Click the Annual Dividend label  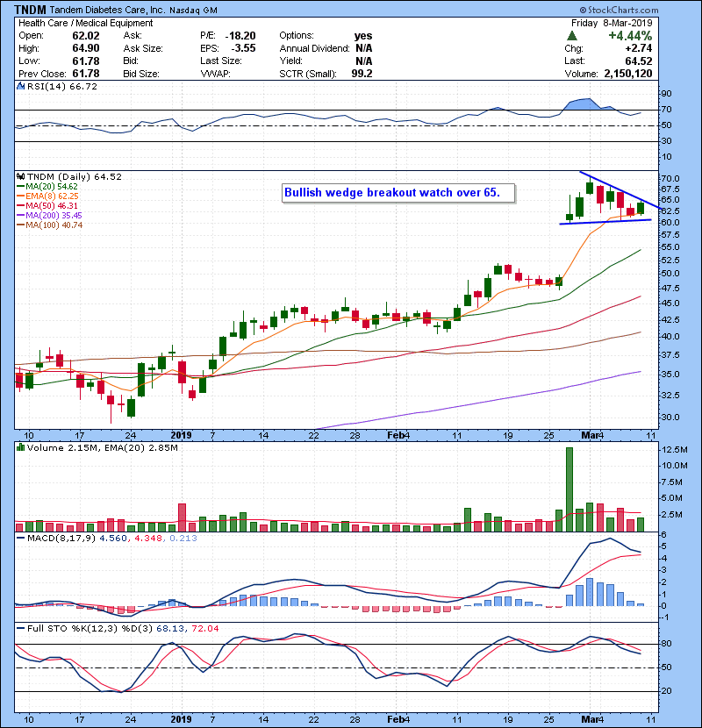click(314, 48)
